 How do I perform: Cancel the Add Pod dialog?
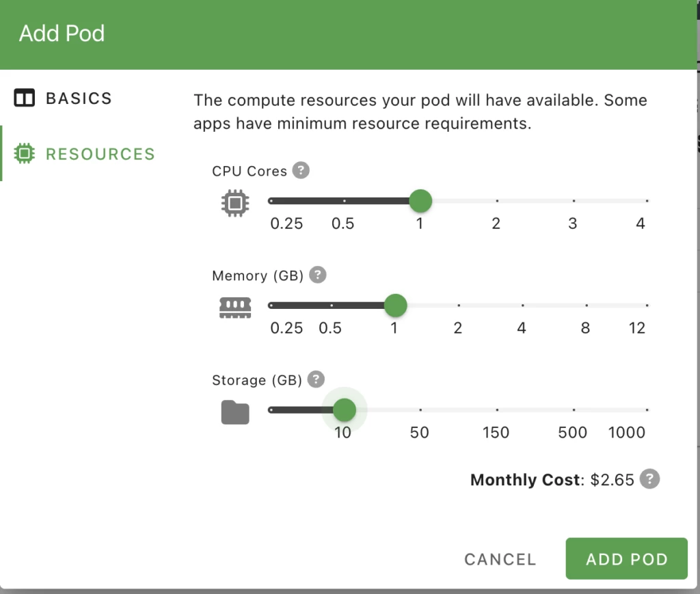pyautogui.click(x=500, y=559)
